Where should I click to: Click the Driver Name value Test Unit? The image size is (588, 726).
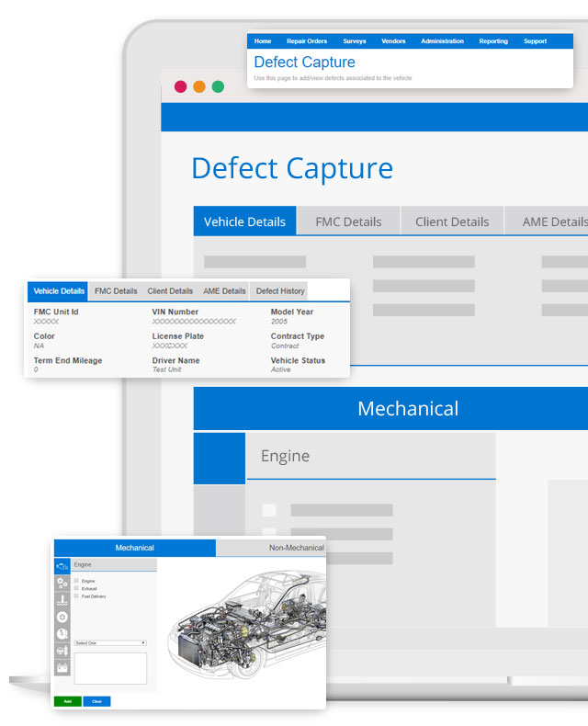166,369
